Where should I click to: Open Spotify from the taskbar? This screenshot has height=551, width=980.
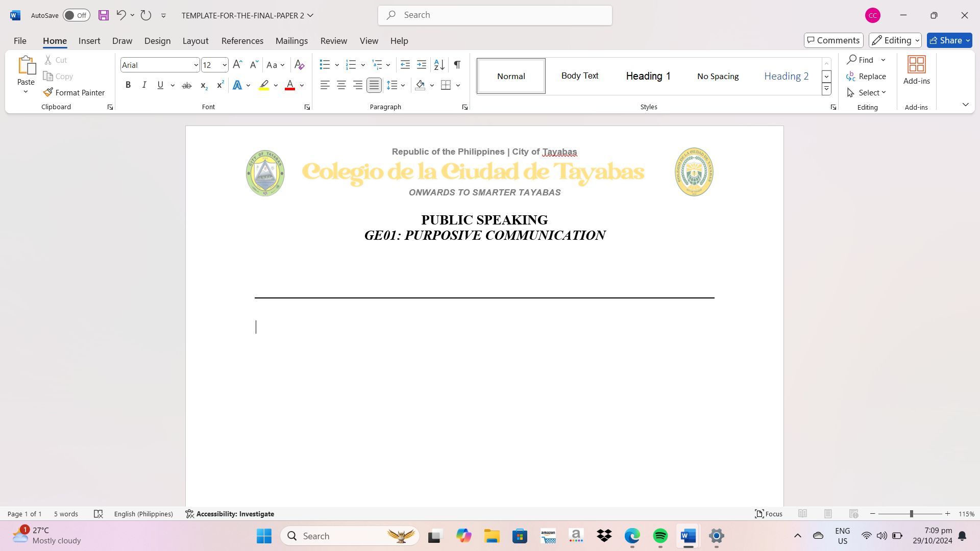[660, 536]
